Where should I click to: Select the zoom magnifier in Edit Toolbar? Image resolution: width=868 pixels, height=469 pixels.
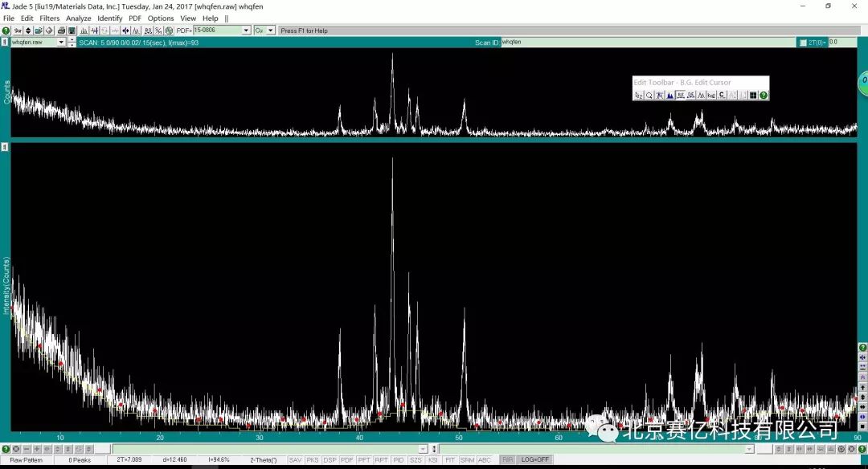click(x=649, y=95)
